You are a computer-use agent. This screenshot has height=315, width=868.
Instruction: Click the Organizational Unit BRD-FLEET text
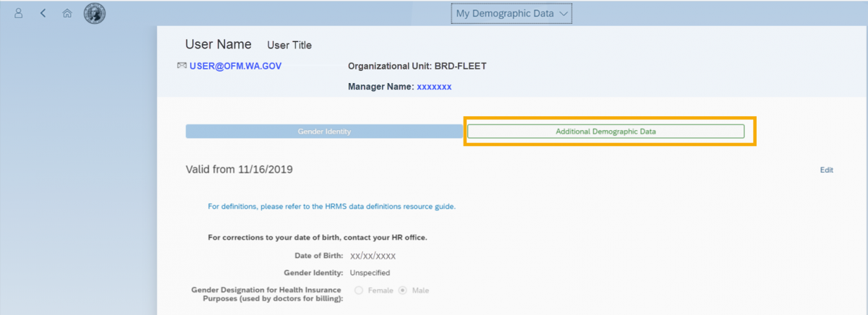coord(417,66)
